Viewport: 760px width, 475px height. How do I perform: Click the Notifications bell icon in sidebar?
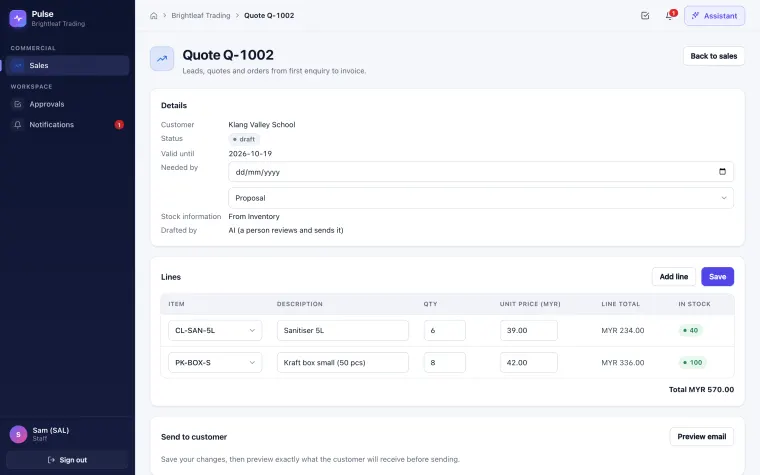coord(18,125)
